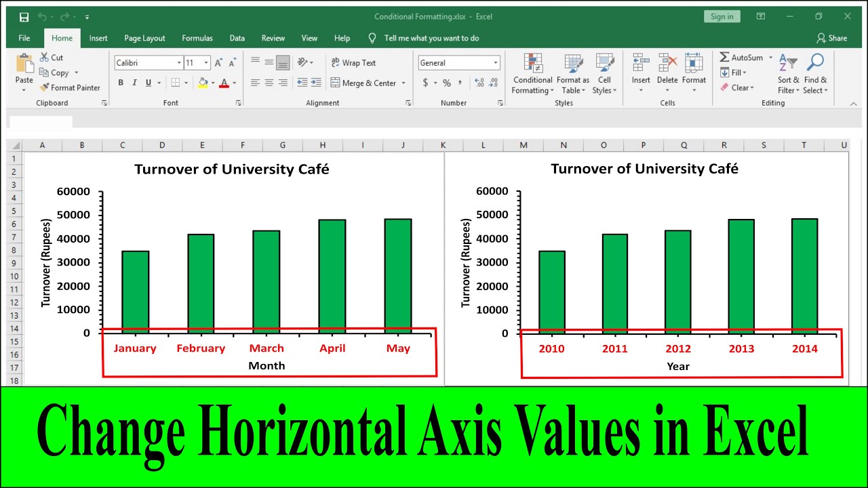Open Conditional Formatting icon in Styles
The height and width of the screenshot is (488, 868).
[533, 64]
